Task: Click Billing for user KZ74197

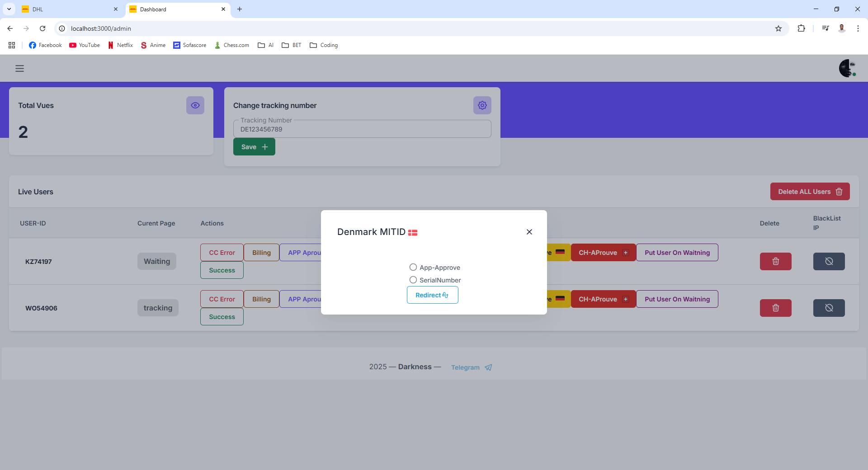Action: point(261,253)
